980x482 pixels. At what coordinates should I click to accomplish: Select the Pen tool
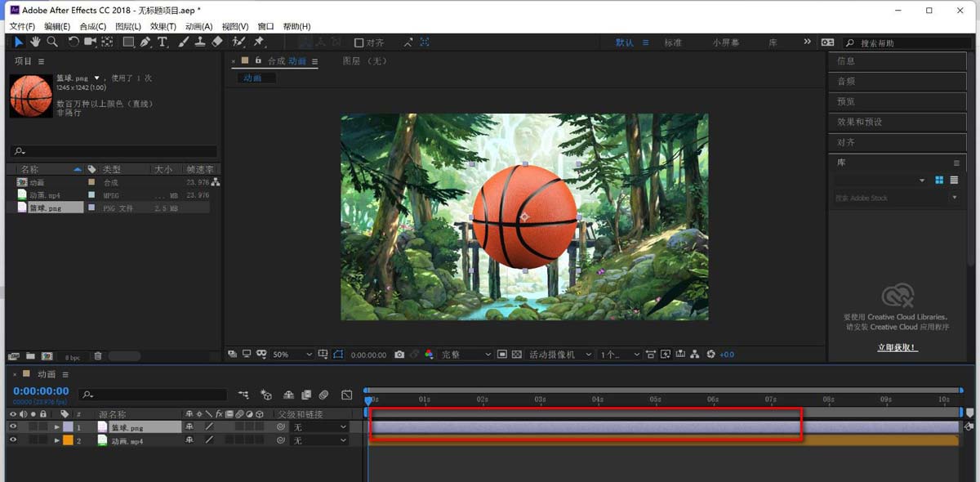click(145, 42)
